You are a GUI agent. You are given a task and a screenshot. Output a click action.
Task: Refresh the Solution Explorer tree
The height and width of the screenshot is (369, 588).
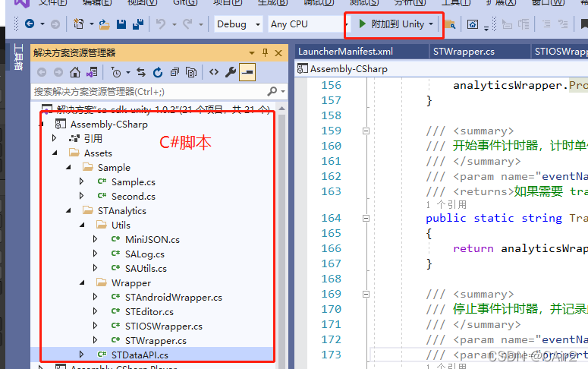pyautogui.click(x=158, y=73)
